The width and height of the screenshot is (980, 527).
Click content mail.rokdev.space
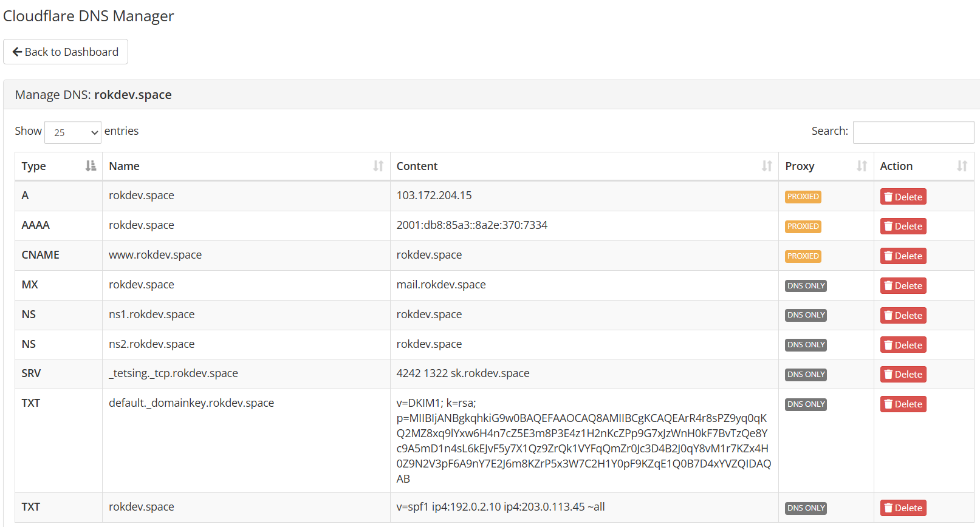point(440,285)
